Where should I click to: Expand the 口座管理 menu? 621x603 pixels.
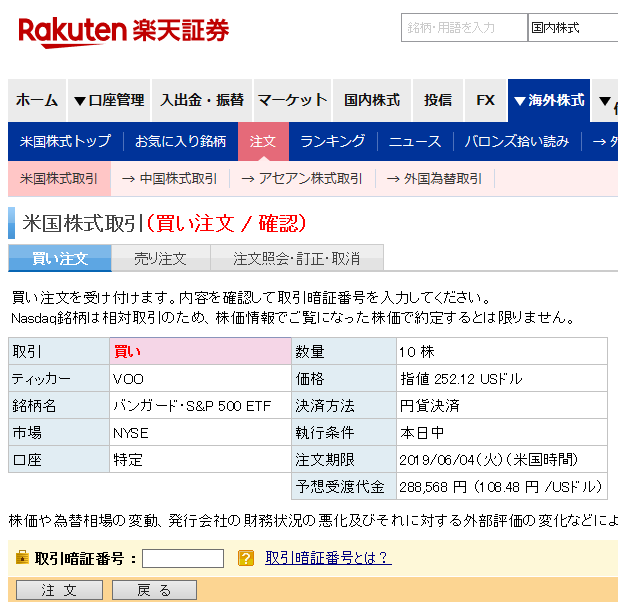tap(109, 100)
